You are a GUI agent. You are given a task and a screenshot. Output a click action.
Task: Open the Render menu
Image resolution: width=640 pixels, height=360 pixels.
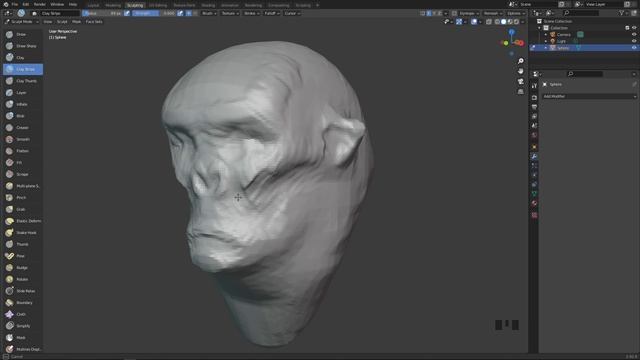(x=40, y=4)
